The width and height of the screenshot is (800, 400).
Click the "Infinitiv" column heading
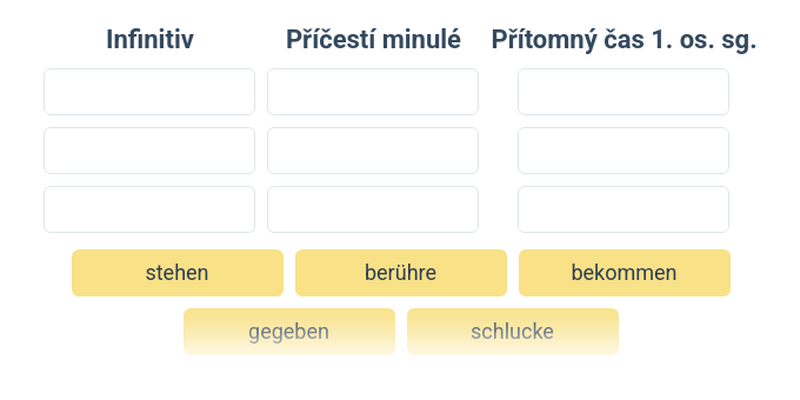pyautogui.click(x=150, y=40)
